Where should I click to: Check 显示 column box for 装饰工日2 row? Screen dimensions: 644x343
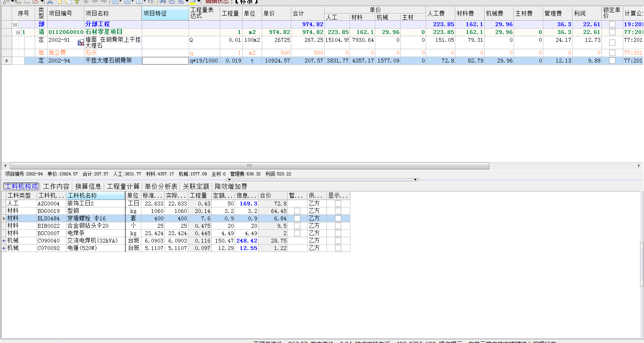tap(338, 204)
